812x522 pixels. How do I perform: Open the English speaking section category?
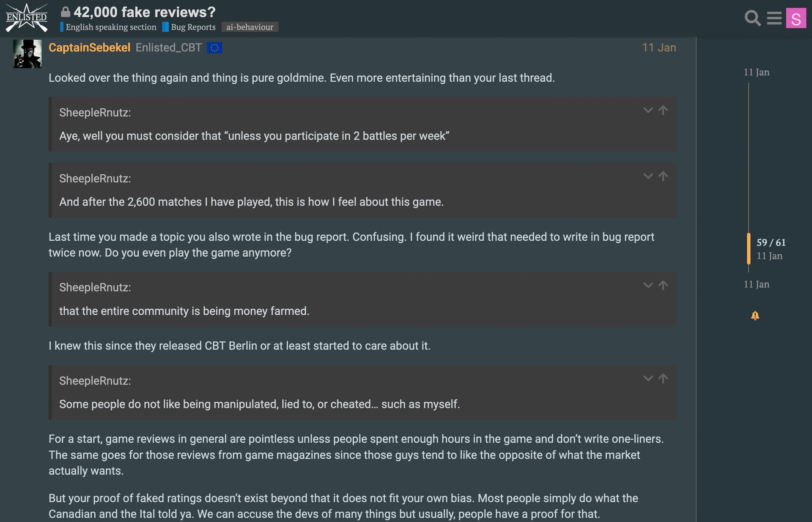[x=111, y=27]
